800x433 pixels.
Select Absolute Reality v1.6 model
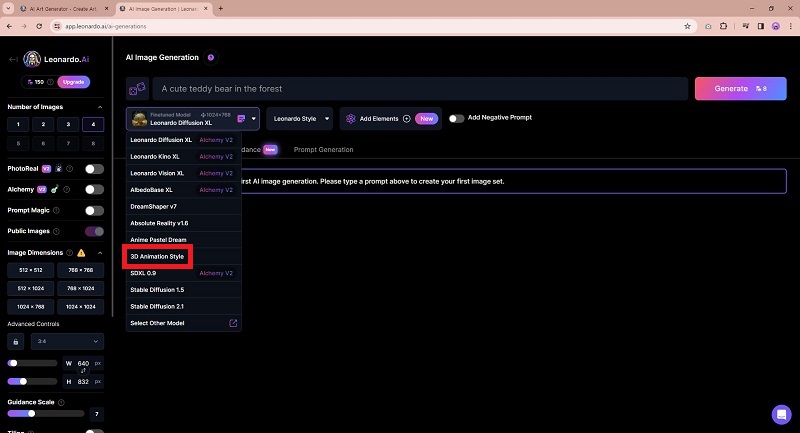(184, 223)
